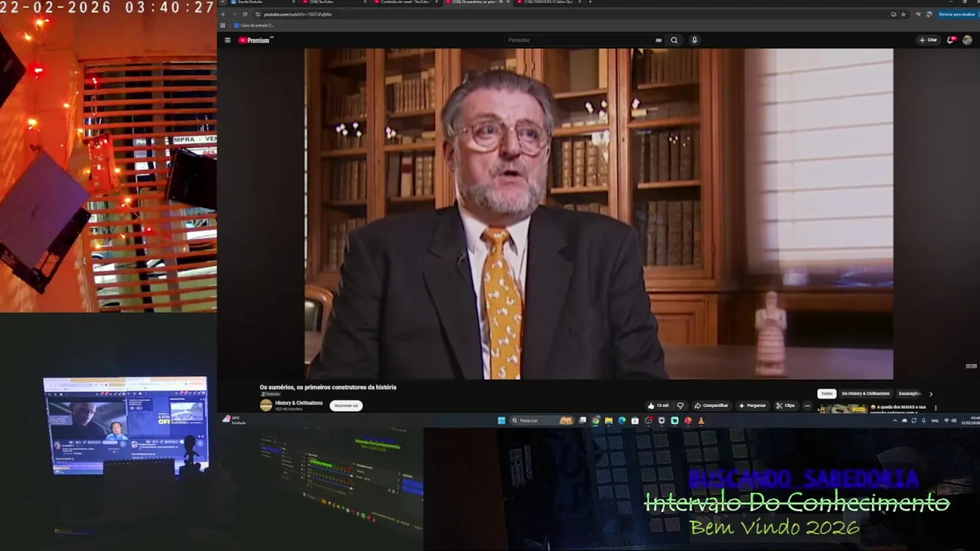Open Task View on the taskbar
This screenshot has height=551, width=980.
583,420
